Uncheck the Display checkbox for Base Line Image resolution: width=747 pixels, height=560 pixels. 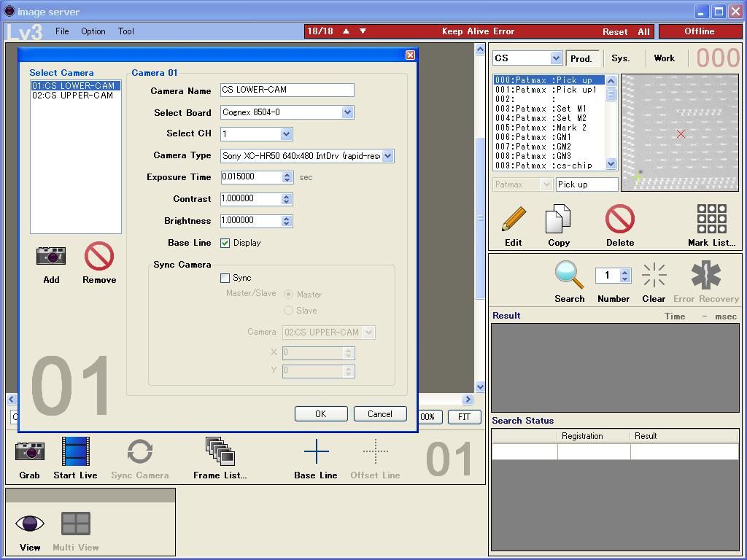pos(225,243)
